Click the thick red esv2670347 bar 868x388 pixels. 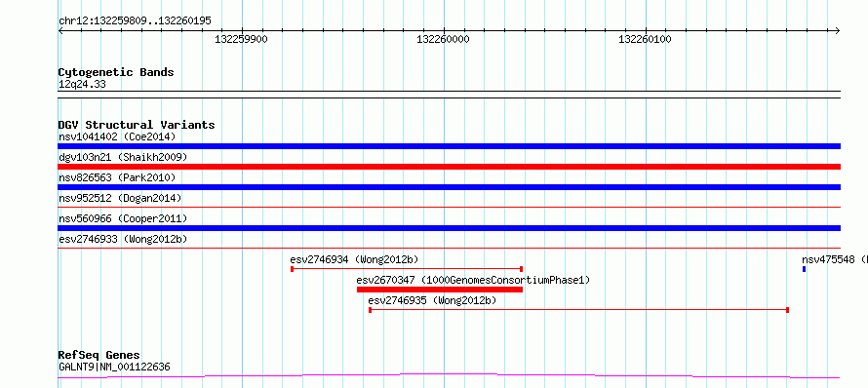(440, 290)
